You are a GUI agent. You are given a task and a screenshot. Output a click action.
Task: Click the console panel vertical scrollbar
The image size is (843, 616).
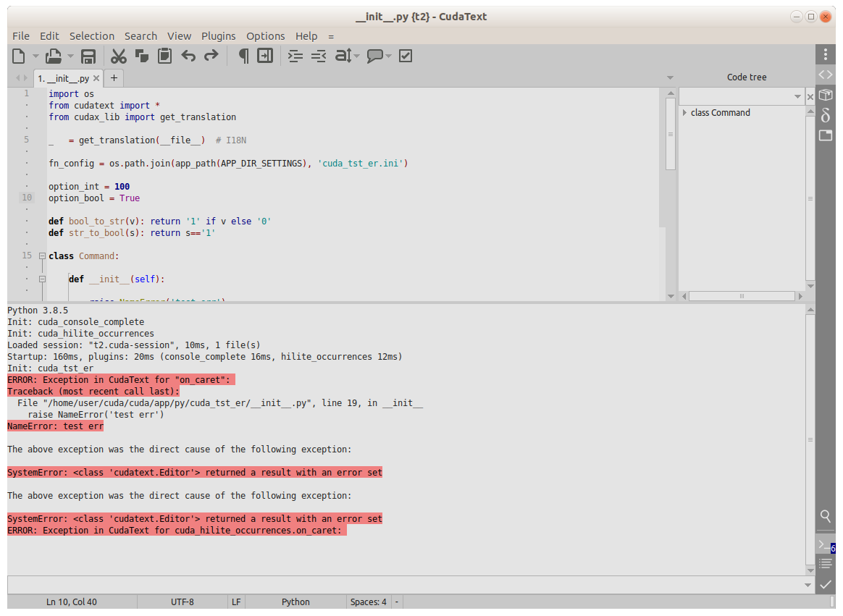(810, 439)
